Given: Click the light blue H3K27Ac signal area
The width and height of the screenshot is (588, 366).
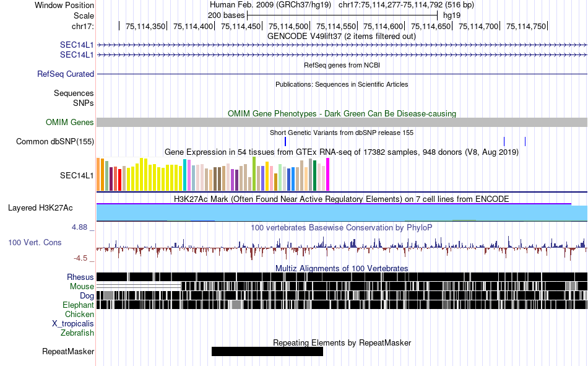Looking at the screenshot, I should (342, 213).
